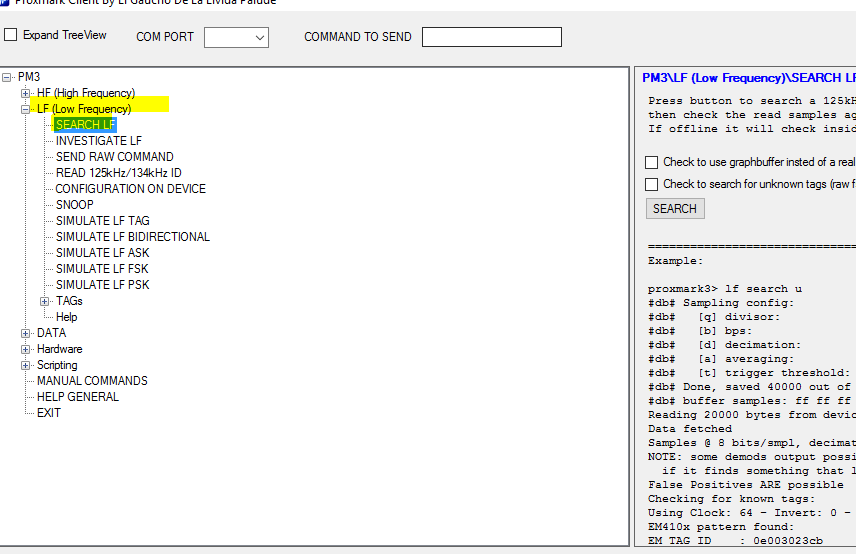This screenshot has width=856, height=554.
Task: Click the PM3\LF (Low Frequency)\SEARCH LF heading
Action: 749,78
